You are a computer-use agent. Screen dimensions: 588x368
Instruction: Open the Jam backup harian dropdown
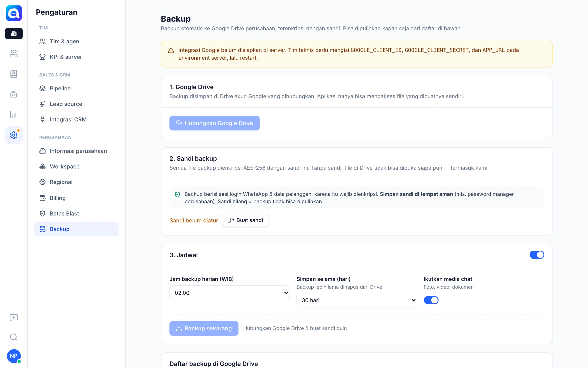[x=229, y=293]
